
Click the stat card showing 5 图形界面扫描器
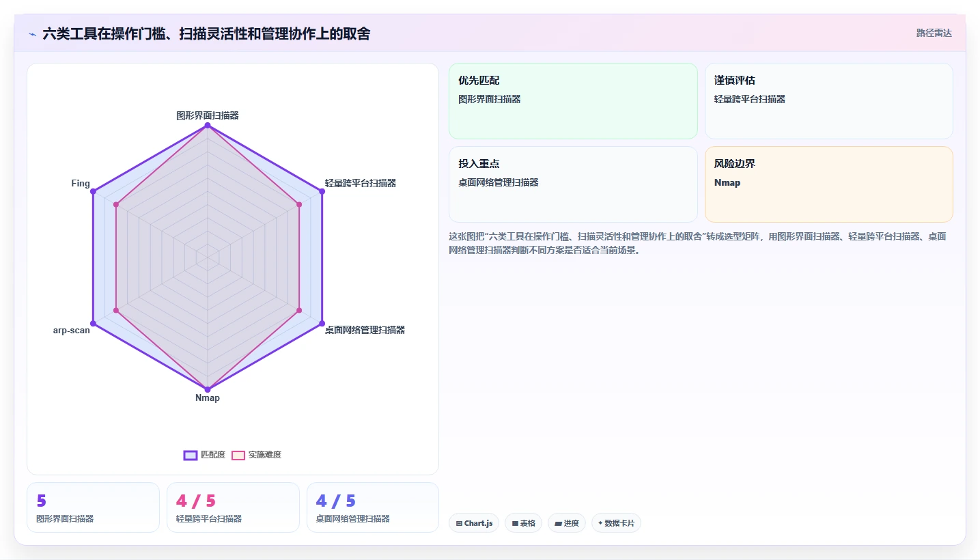click(93, 507)
